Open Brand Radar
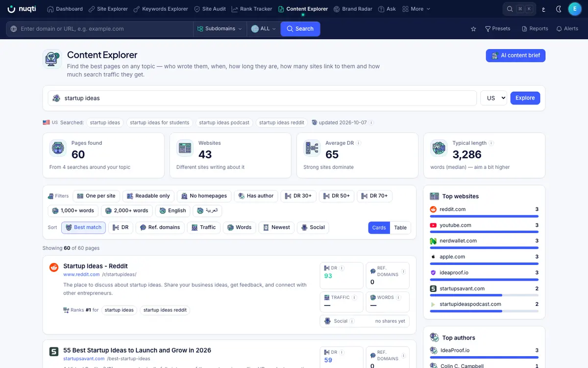Screen dimensions: 588x368 coord(352,9)
